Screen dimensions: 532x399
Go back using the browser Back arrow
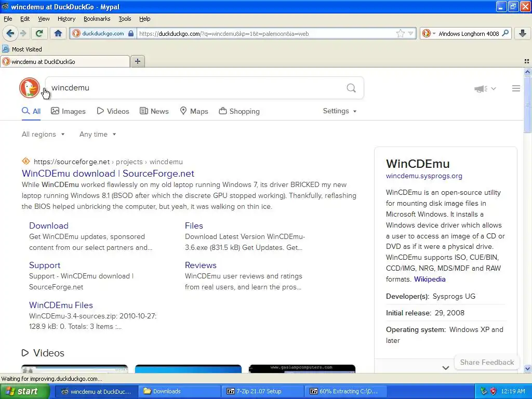pyautogui.click(x=10, y=33)
